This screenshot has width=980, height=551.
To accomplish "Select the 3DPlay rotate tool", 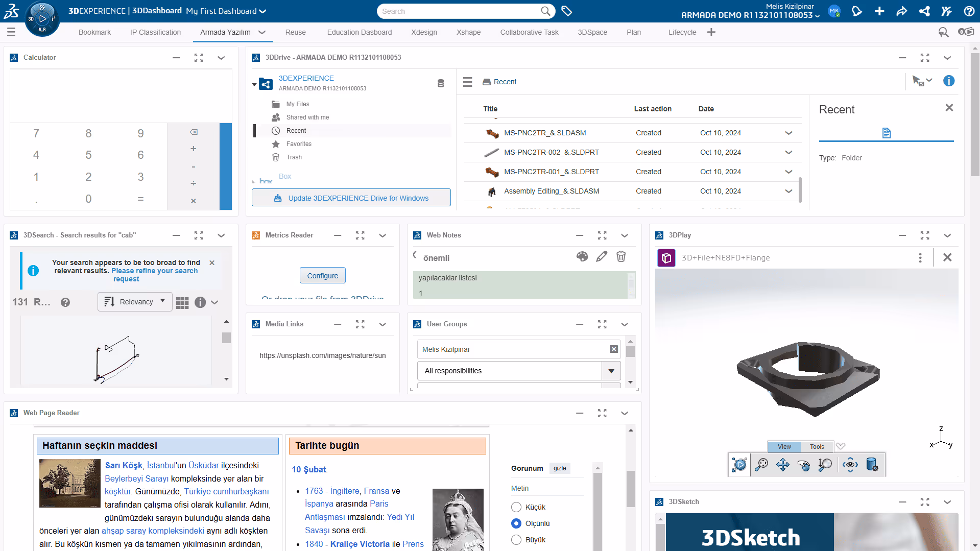I will tap(804, 465).
